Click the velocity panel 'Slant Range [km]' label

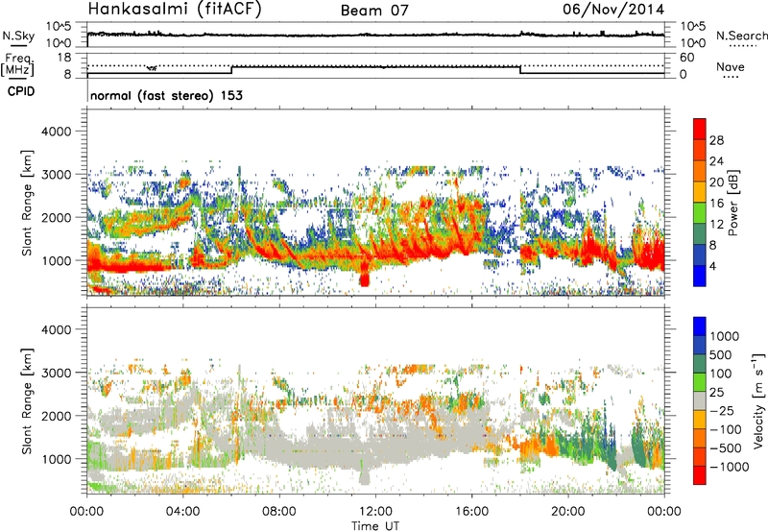pyautogui.click(x=27, y=400)
